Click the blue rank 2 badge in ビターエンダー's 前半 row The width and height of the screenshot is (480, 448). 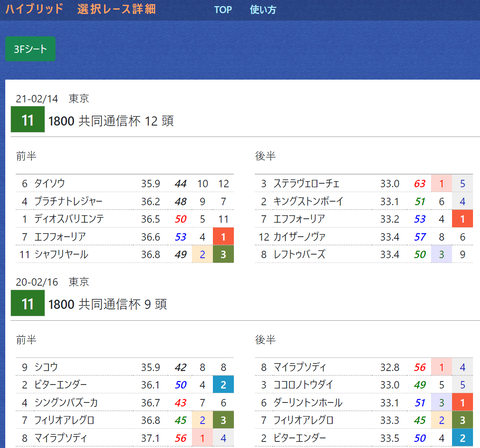(x=223, y=385)
